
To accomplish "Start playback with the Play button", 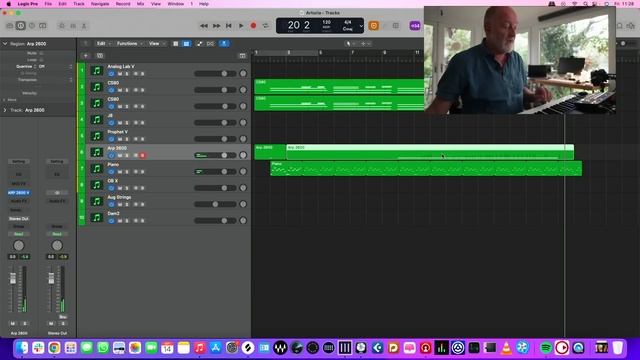I will (x=241, y=26).
